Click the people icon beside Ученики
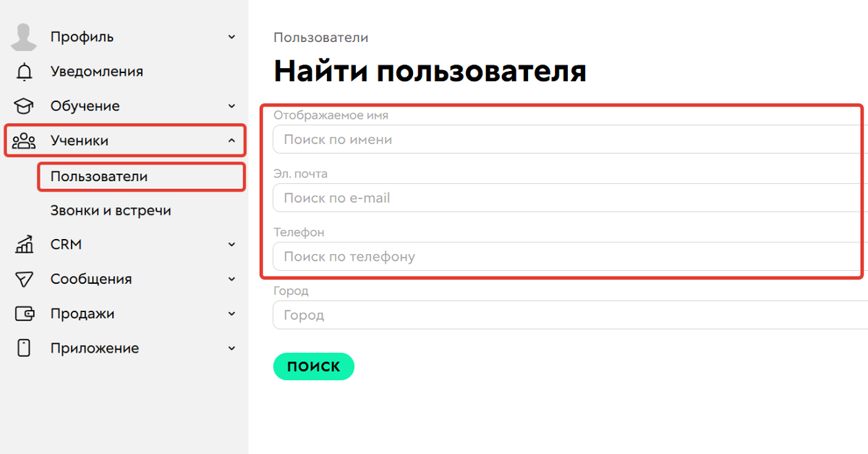 tap(25, 141)
